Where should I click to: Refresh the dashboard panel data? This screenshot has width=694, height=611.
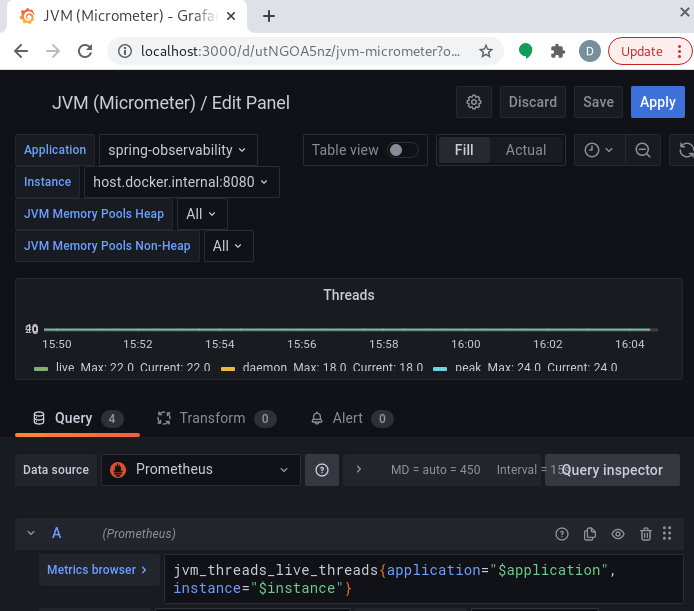(684, 150)
